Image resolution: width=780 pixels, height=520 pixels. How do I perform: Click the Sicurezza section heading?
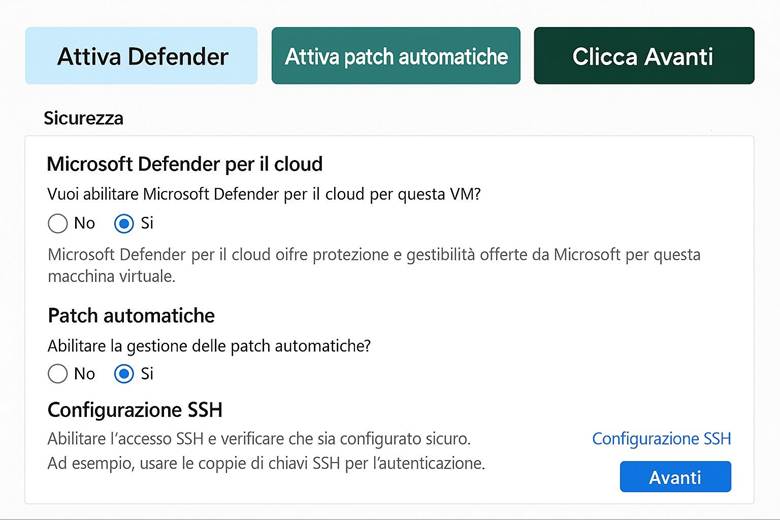[84, 118]
